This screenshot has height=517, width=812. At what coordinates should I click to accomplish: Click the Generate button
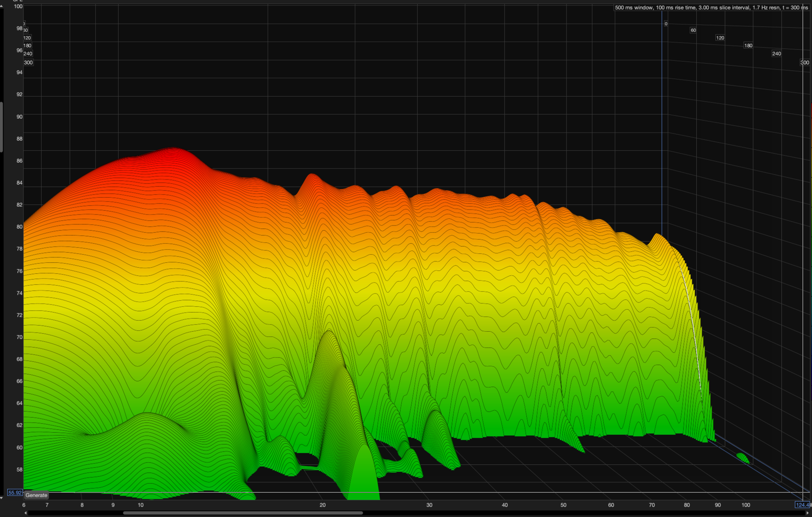click(x=36, y=495)
